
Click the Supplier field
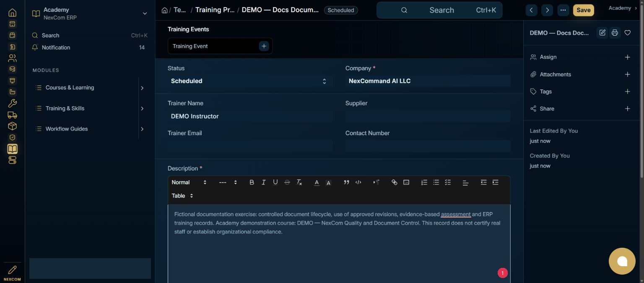pyautogui.click(x=428, y=116)
